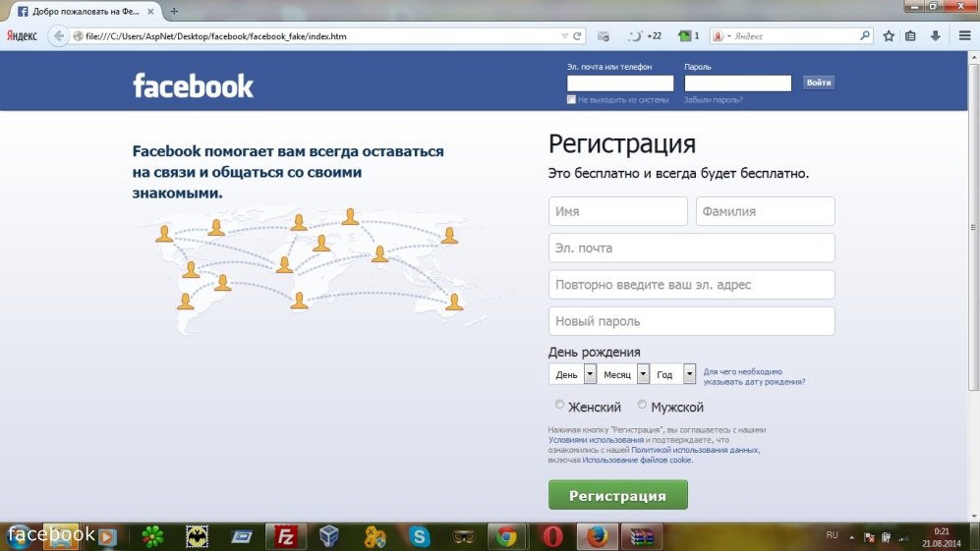The height and width of the screenshot is (551, 980).
Task: Click the green Регистрация button
Action: tap(618, 495)
